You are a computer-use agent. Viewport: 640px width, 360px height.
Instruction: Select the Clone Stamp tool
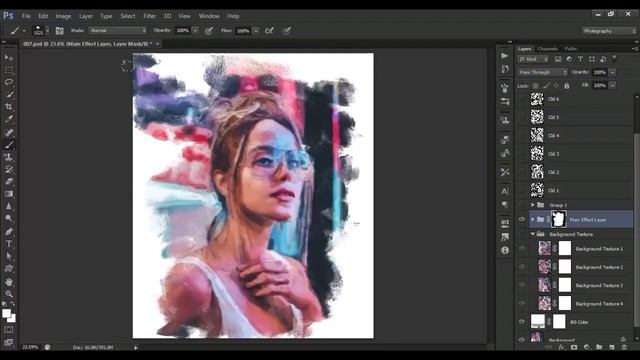pyautogui.click(x=9, y=157)
